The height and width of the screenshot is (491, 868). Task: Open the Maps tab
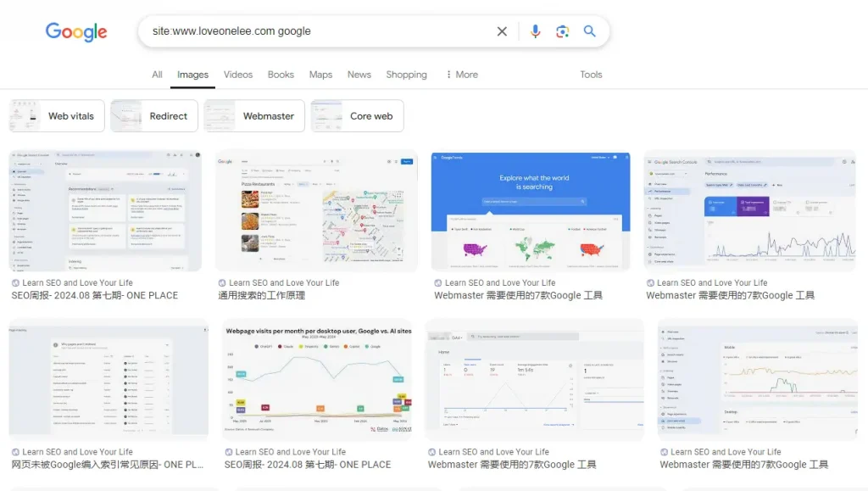coord(320,75)
